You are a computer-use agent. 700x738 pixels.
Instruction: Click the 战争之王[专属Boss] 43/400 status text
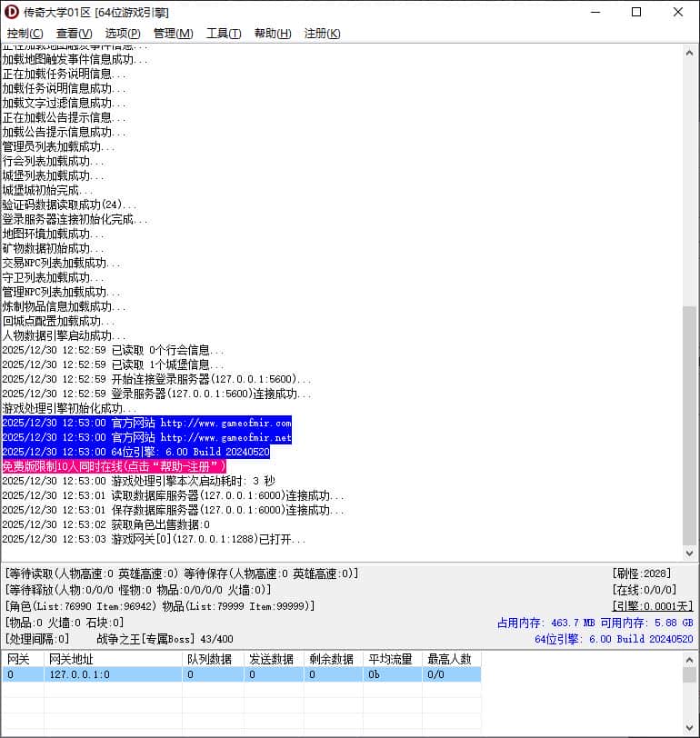[165, 639]
